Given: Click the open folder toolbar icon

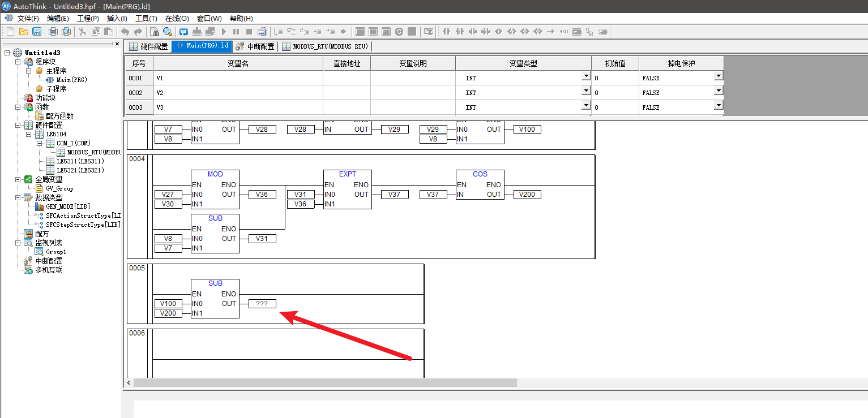Looking at the screenshot, I should click(24, 32).
